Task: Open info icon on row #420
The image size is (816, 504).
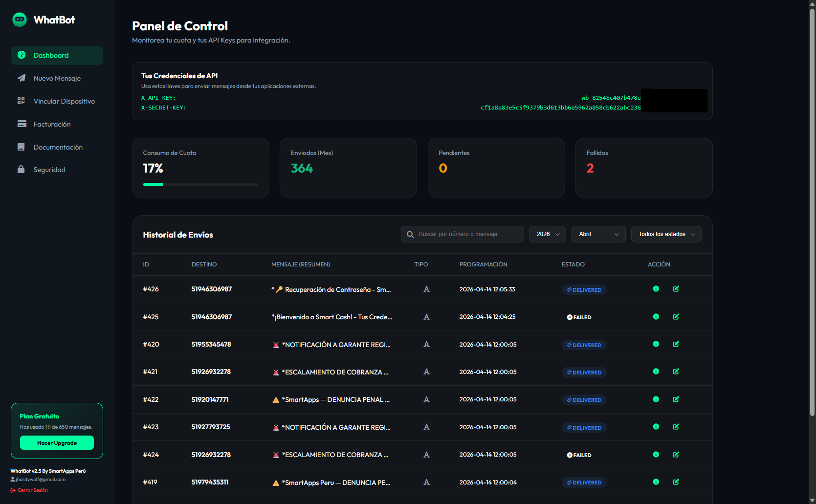Action: coord(656,344)
